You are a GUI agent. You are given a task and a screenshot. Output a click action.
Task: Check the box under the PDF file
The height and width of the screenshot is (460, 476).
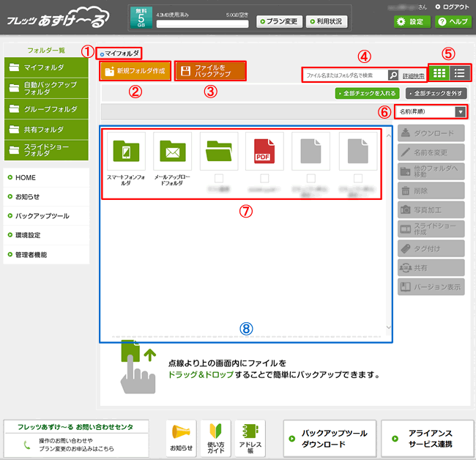(264, 178)
